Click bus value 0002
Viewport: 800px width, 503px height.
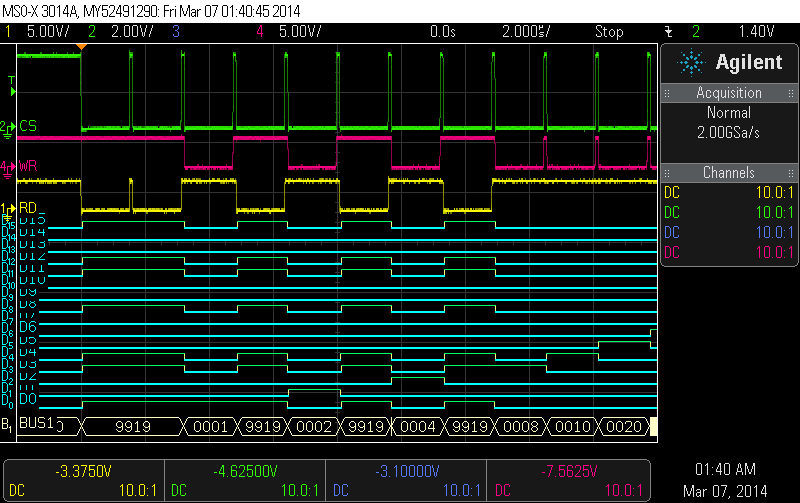[314, 426]
